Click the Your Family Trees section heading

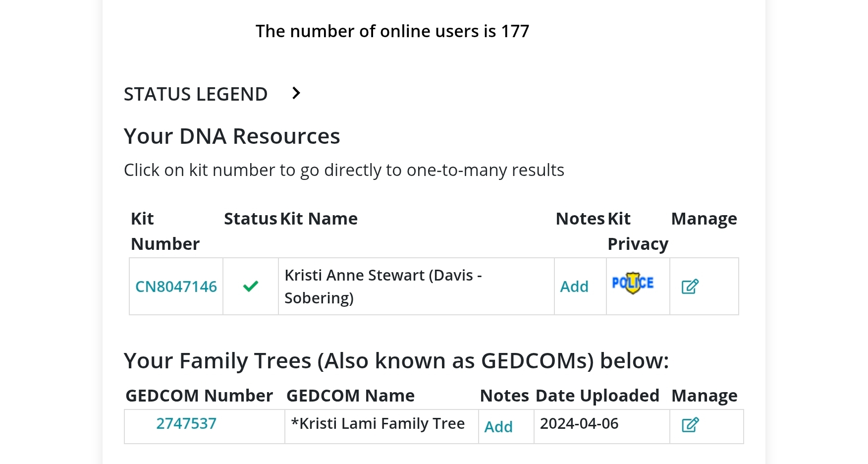[x=396, y=361]
